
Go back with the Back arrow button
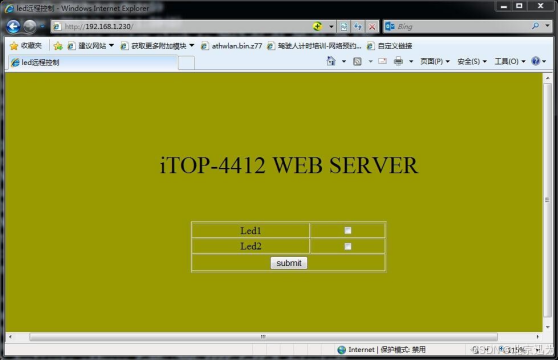click(x=13, y=26)
